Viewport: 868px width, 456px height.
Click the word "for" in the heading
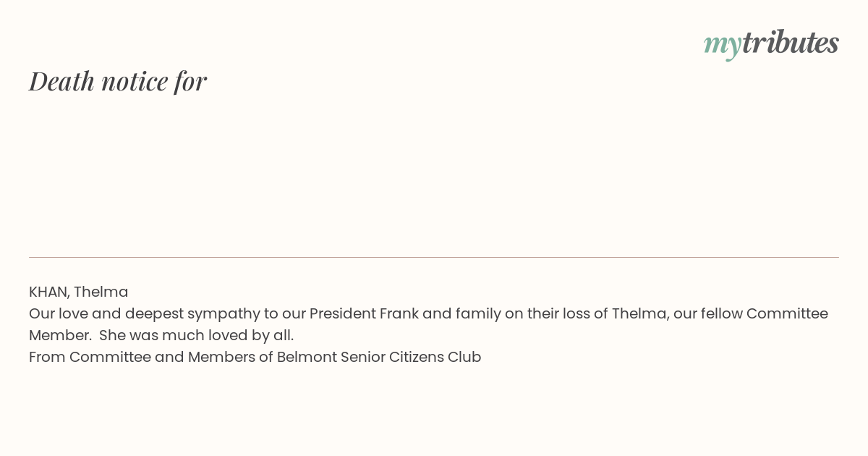click(x=190, y=81)
